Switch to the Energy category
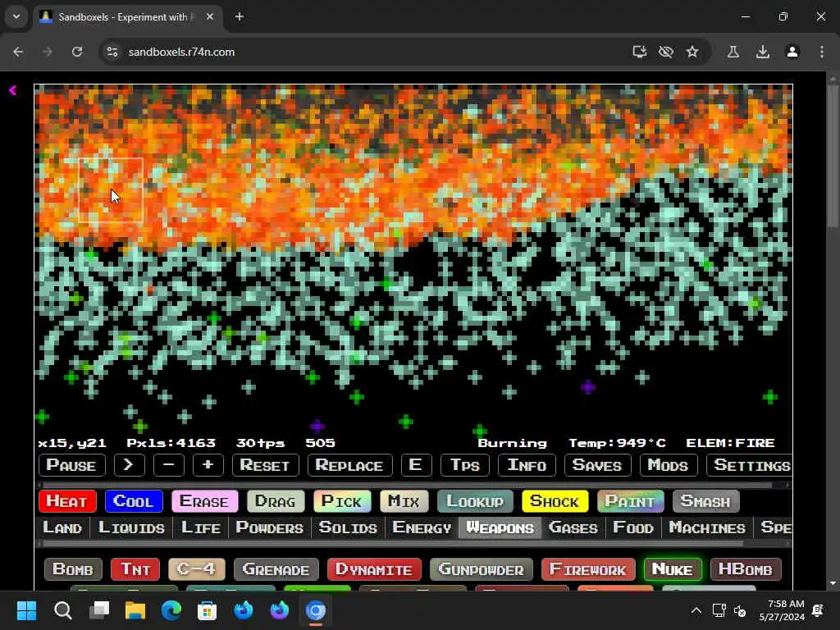This screenshot has width=840, height=630. [x=422, y=527]
